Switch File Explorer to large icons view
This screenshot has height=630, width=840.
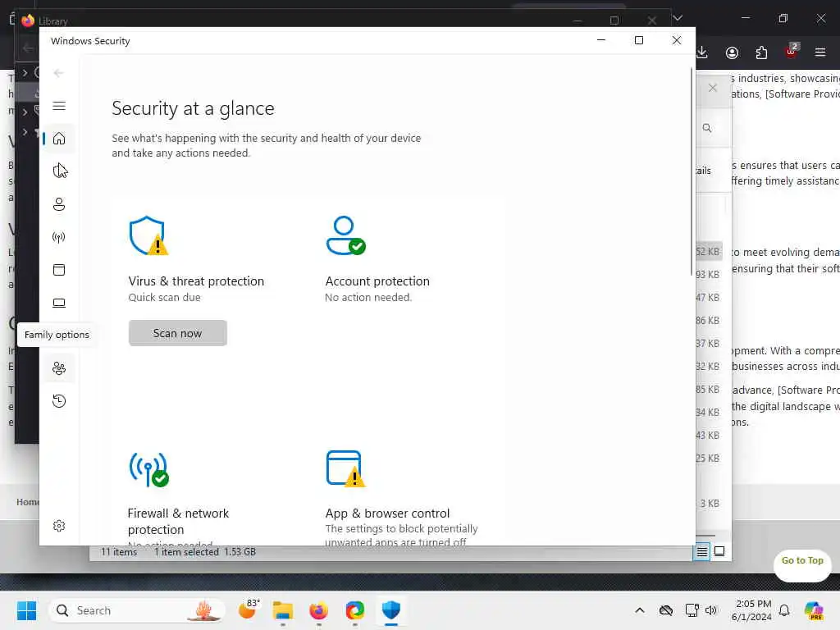point(719,552)
